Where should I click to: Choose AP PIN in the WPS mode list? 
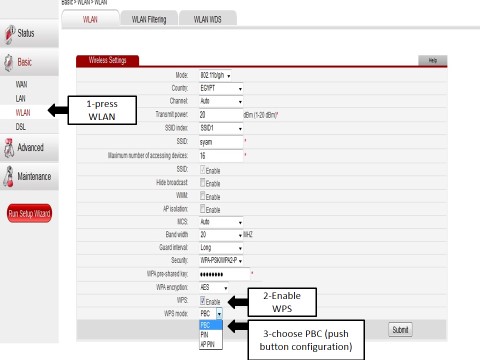[x=211, y=344]
